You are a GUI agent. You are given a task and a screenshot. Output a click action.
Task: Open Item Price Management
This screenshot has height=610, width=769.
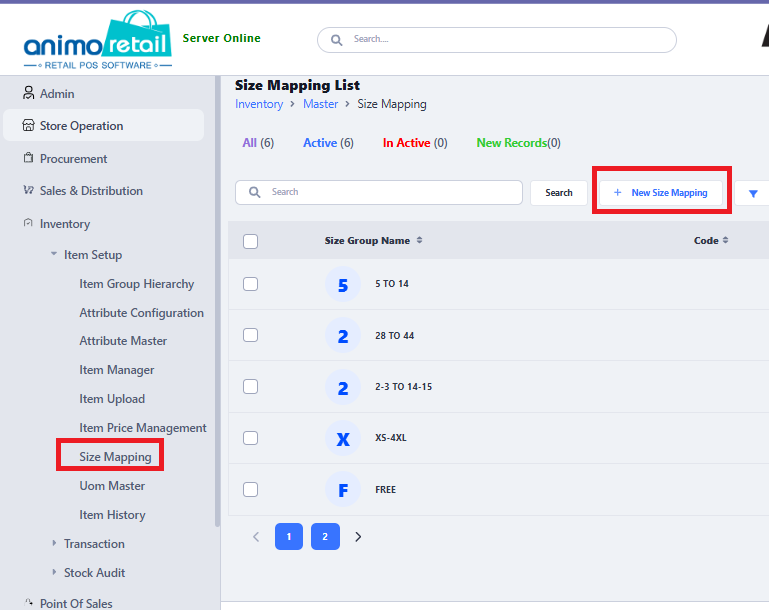(x=143, y=428)
